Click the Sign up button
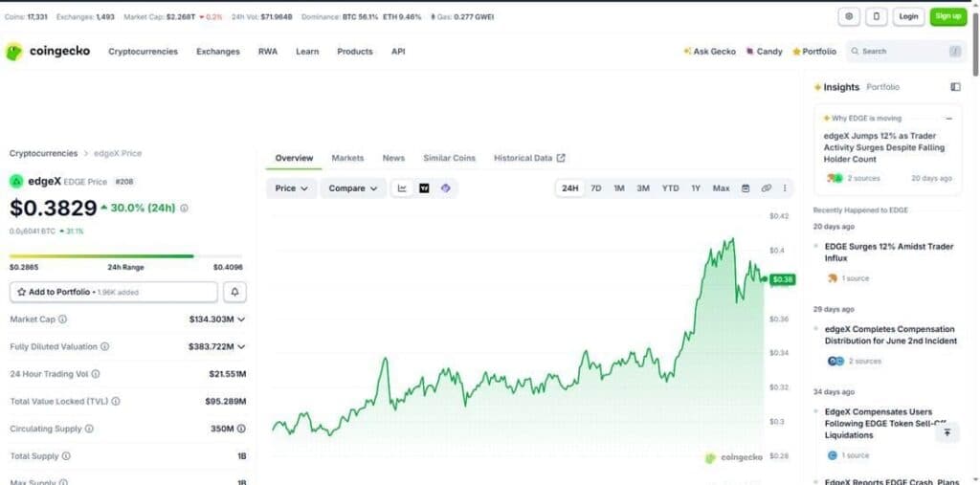980x485 pixels. click(x=948, y=17)
